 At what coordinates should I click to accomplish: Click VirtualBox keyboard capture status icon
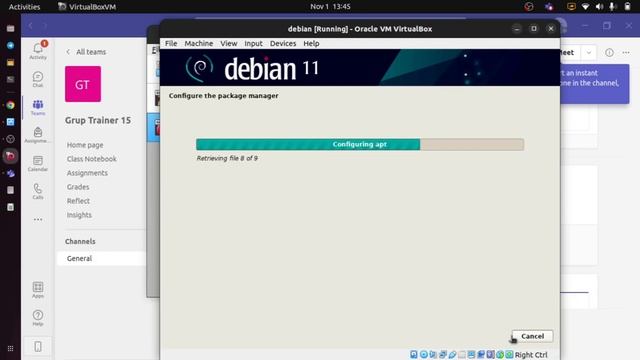coord(509,354)
